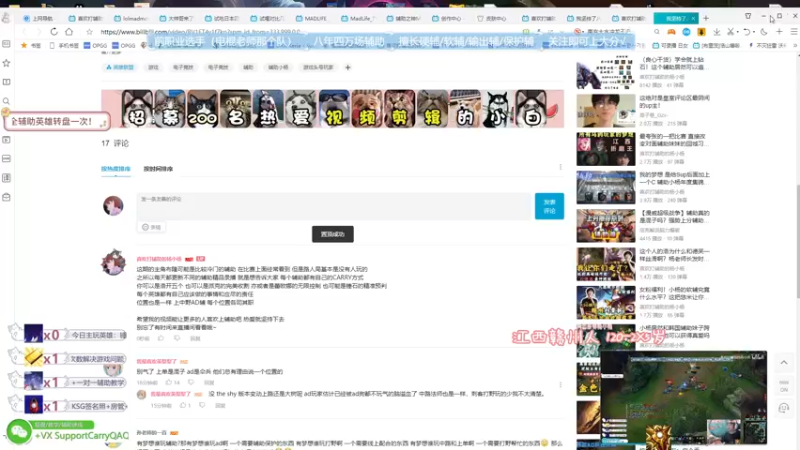This screenshot has width=800, height=450.
Task: Switch to the MADLIFE tab
Action: point(312,18)
